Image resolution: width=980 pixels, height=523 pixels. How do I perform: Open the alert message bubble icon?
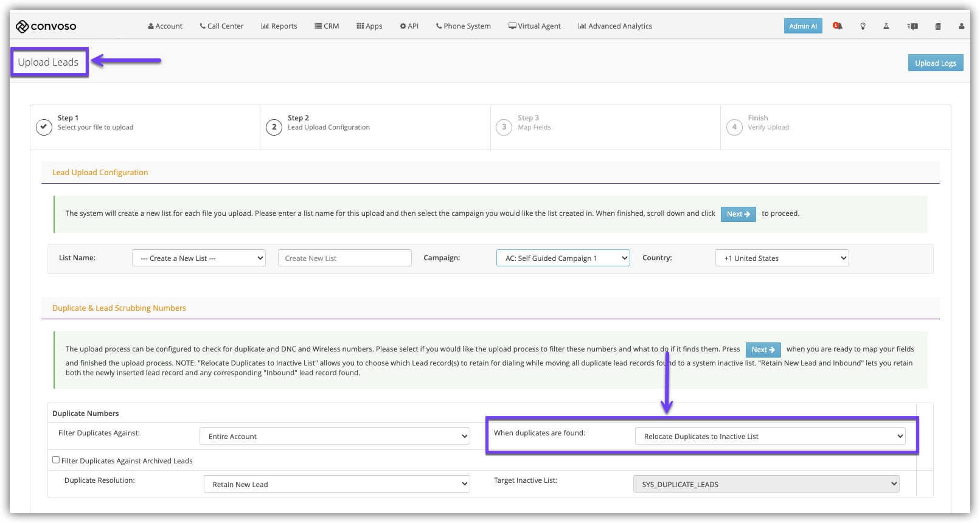pyautogui.click(x=912, y=26)
